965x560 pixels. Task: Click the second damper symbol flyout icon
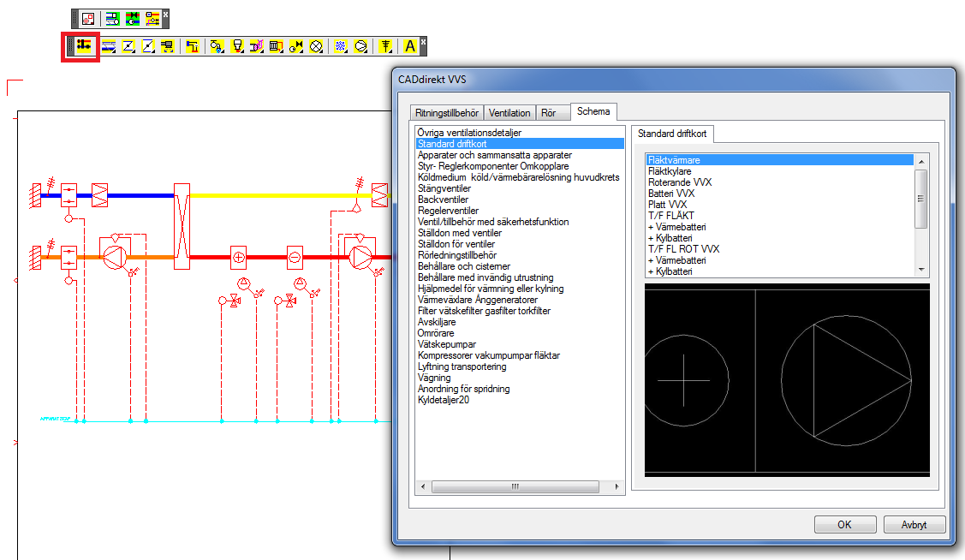pos(147,46)
